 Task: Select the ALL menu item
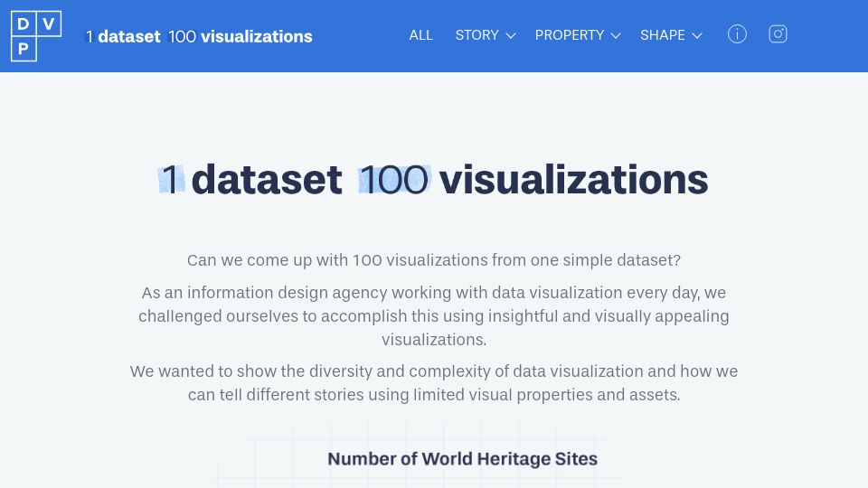tap(420, 35)
